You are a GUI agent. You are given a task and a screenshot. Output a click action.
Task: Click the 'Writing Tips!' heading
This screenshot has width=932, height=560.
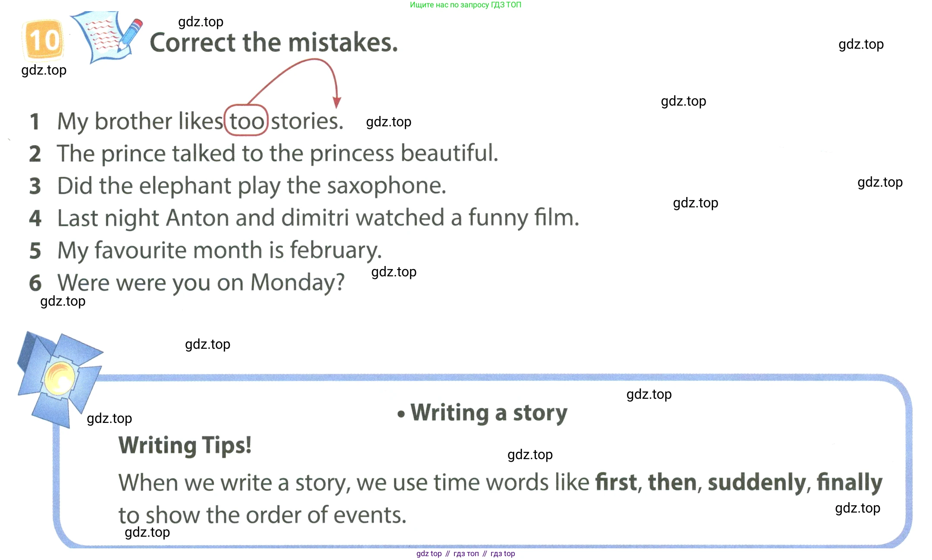click(185, 446)
